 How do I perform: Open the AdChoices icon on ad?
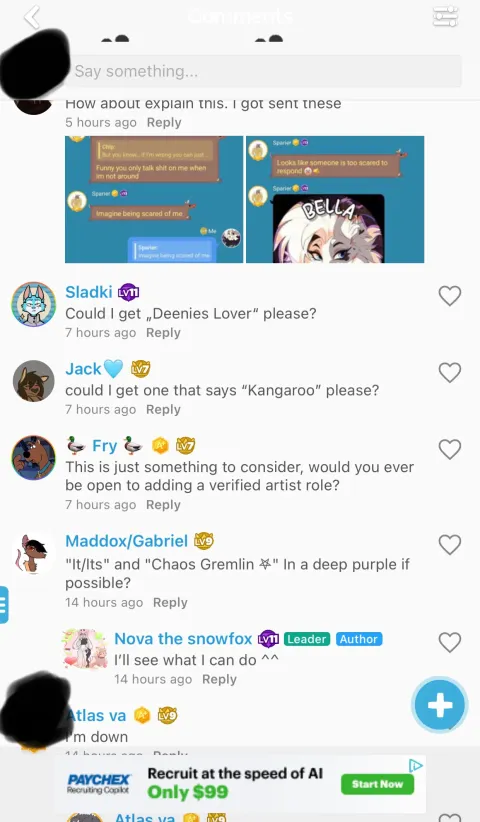[416, 766]
